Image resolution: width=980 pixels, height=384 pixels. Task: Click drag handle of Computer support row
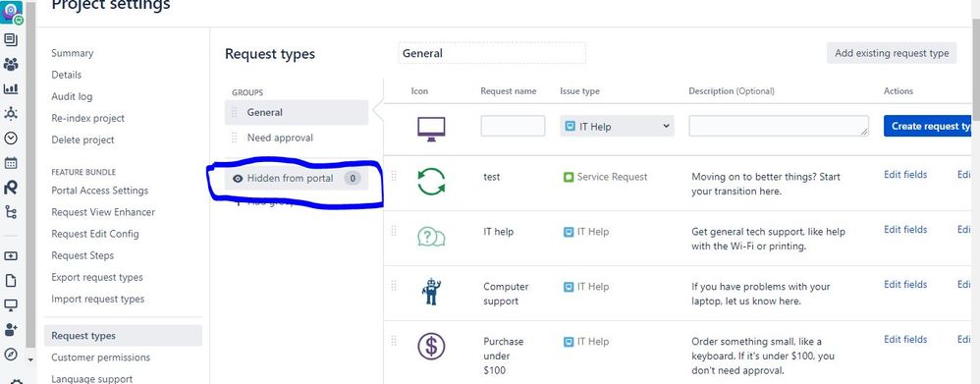(394, 286)
